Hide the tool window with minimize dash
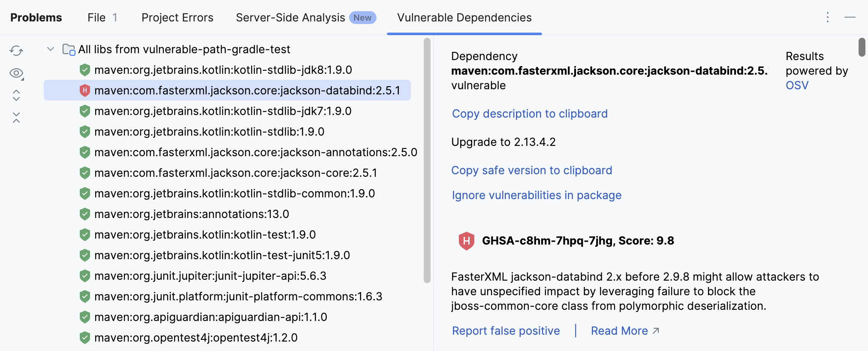The image size is (868, 351). pos(850,17)
